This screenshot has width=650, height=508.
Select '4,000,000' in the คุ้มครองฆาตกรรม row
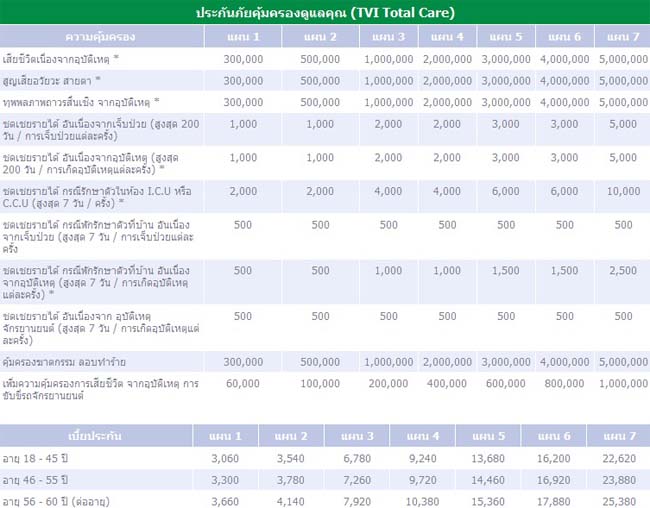click(x=565, y=362)
